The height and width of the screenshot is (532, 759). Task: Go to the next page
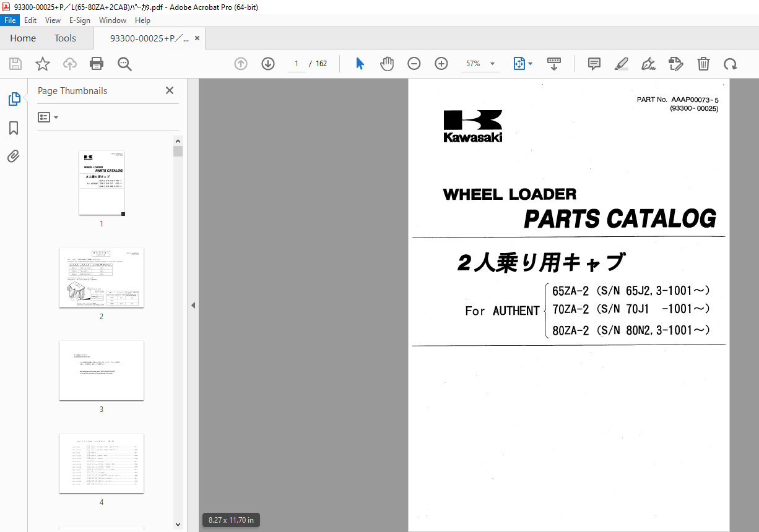pyautogui.click(x=268, y=64)
